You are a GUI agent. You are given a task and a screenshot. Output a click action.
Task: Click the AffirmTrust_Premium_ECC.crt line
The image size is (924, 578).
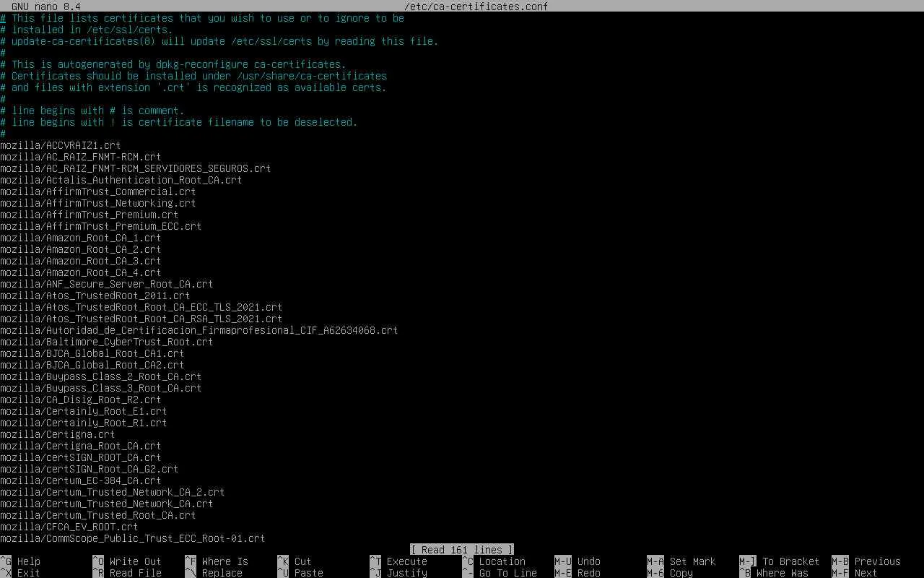[101, 226]
